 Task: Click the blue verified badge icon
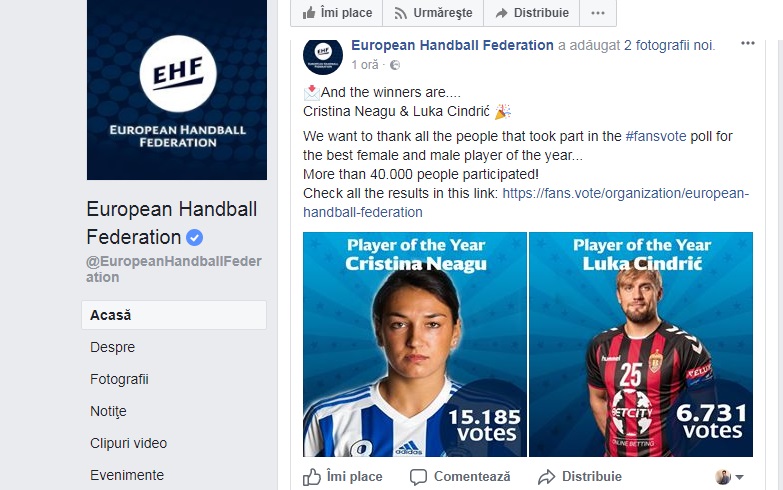click(x=195, y=238)
